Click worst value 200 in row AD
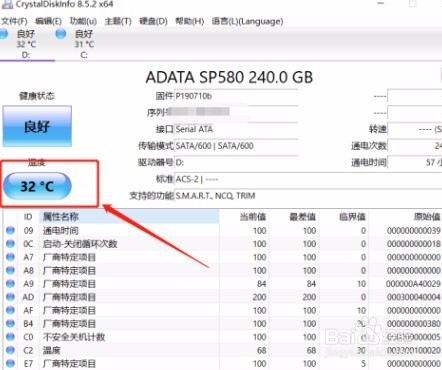The height and width of the screenshot is (370, 442). point(309,297)
